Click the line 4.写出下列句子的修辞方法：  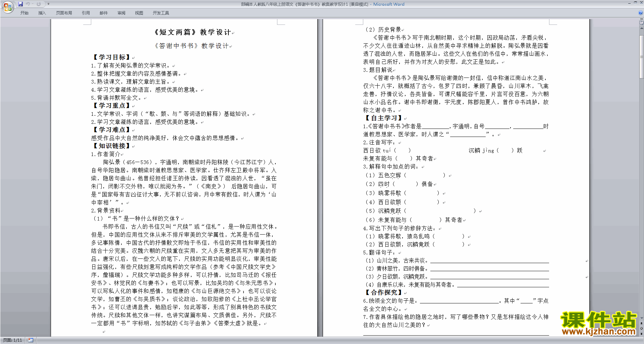(x=400, y=228)
